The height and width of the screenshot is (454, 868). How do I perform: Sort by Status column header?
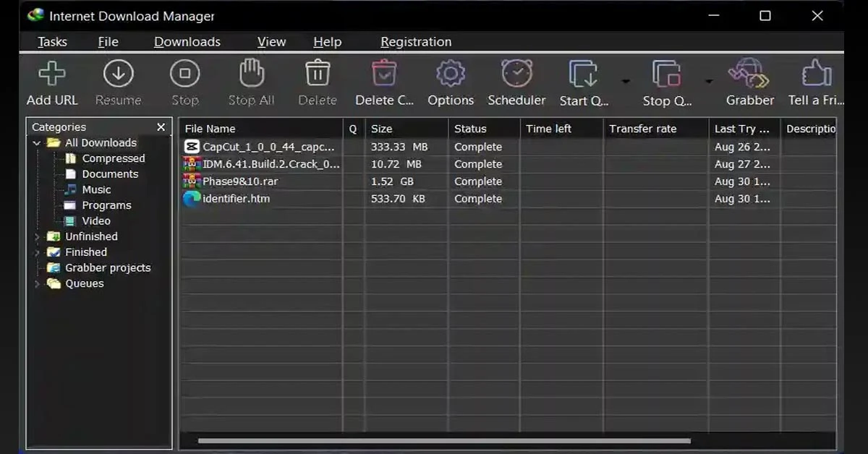(484, 129)
